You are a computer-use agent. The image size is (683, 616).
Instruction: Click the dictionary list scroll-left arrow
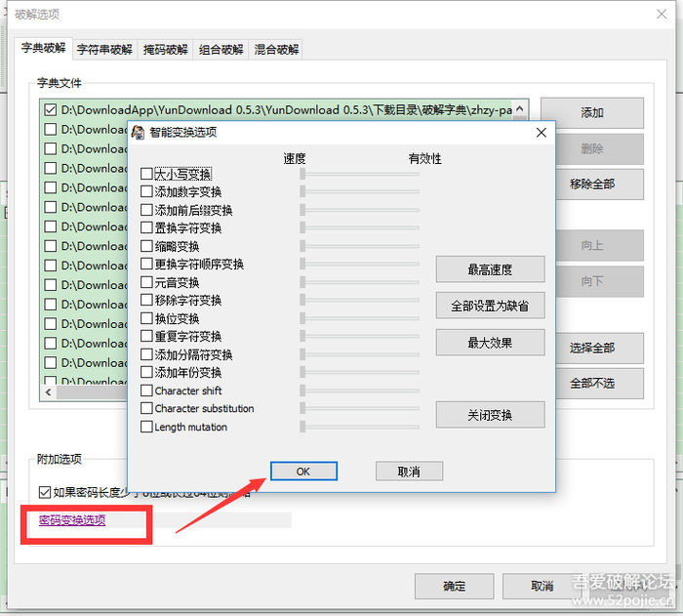tap(49, 391)
